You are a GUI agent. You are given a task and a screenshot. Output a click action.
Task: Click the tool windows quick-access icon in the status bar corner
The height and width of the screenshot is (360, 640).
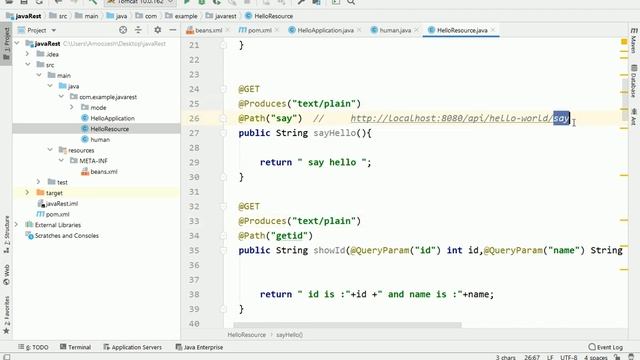(x=7, y=357)
